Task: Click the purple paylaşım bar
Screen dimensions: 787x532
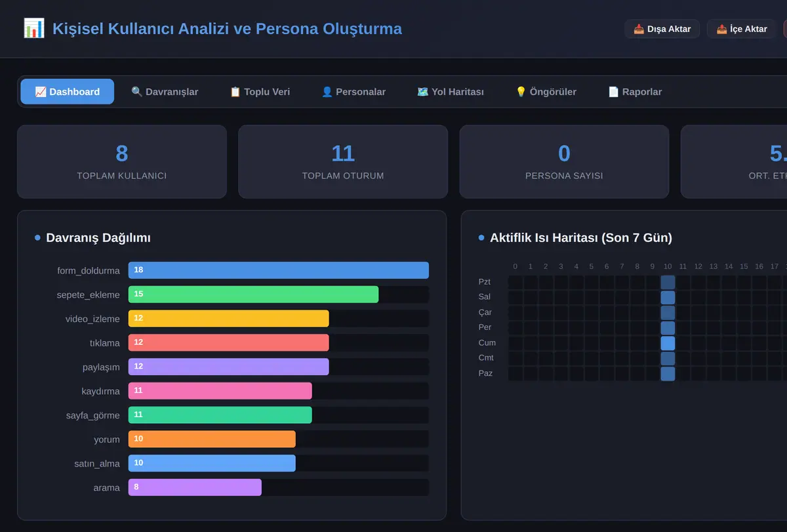Action: 228,367
